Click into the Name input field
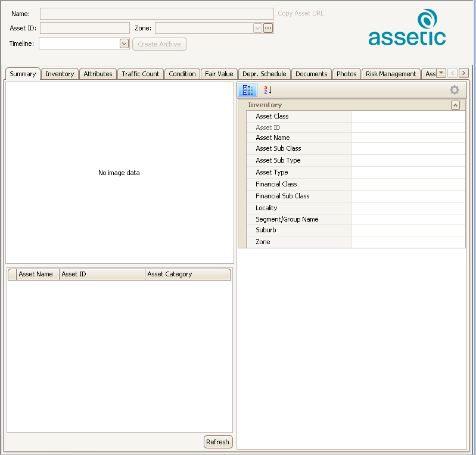The height and width of the screenshot is (455, 476). click(x=157, y=14)
